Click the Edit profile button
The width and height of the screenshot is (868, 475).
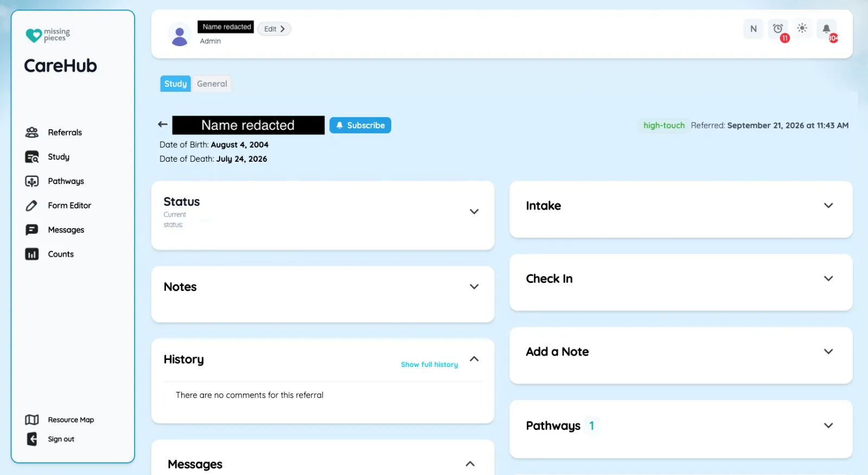click(274, 29)
